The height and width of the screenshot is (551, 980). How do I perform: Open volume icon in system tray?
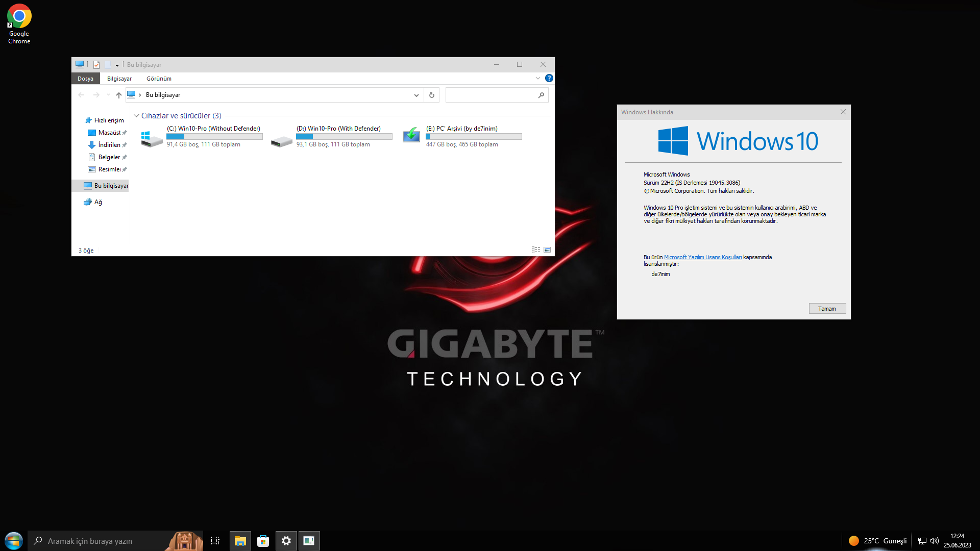click(x=935, y=541)
